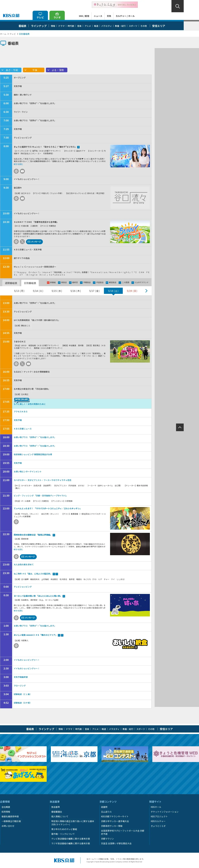Open the SUNNY TIME program thumbnail
199x868 pixels.
click(130, 232)
